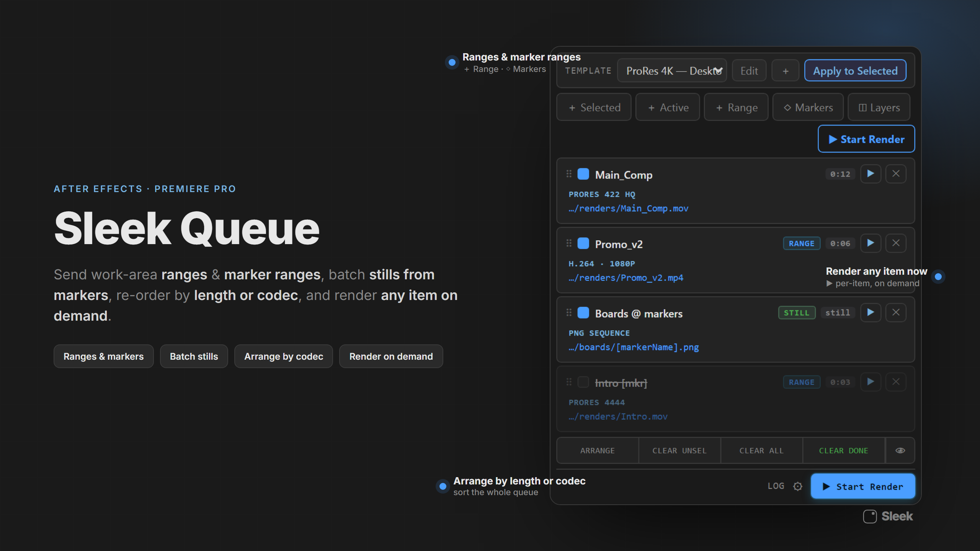980x551 pixels.
Task: Click the Layers button
Action: click(x=879, y=108)
